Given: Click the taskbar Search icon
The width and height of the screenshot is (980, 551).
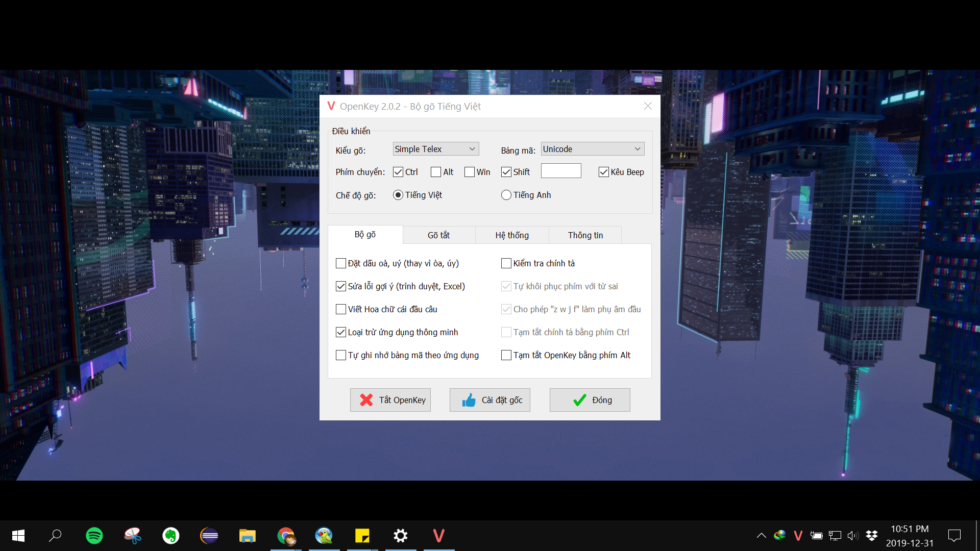Looking at the screenshot, I should click(55, 536).
